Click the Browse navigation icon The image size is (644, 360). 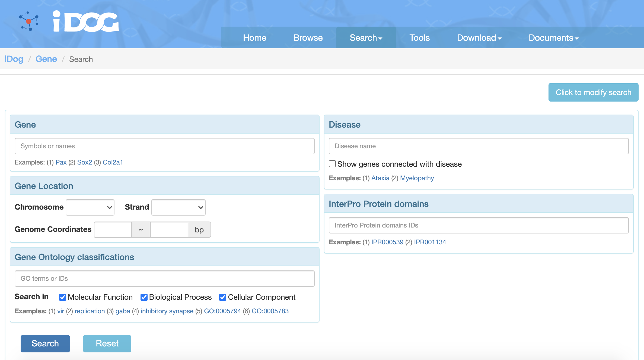(308, 38)
